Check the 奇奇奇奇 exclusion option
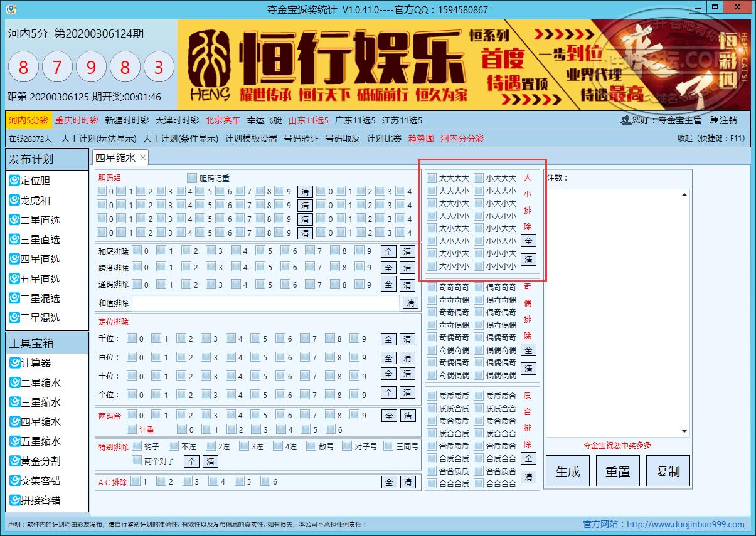The height and width of the screenshot is (536, 756). pos(432,287)
